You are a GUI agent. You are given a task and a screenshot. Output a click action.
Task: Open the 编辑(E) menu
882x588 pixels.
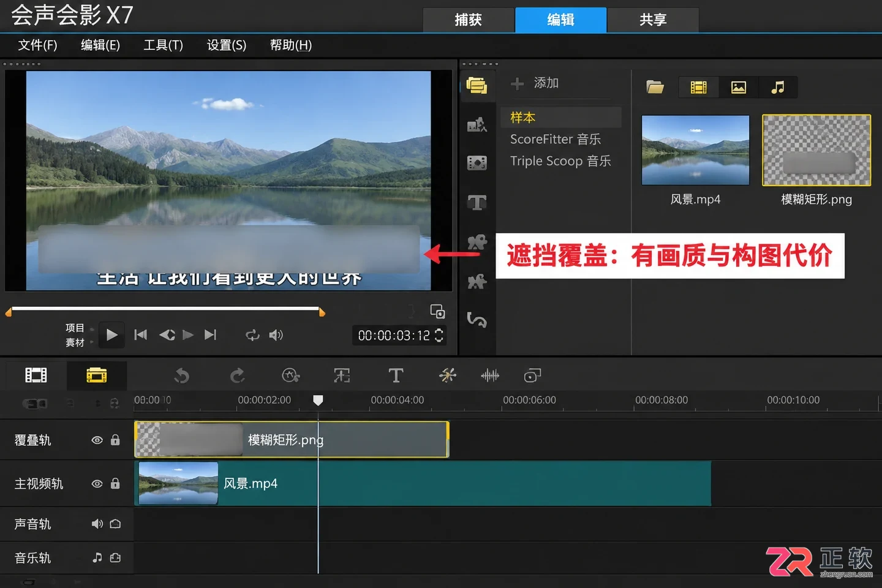[100, 45]
